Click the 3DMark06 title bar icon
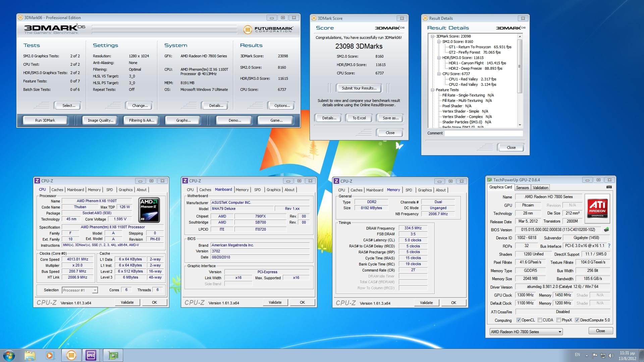The width and height of the screenshot is (644, 362). (x=20, y=18)
